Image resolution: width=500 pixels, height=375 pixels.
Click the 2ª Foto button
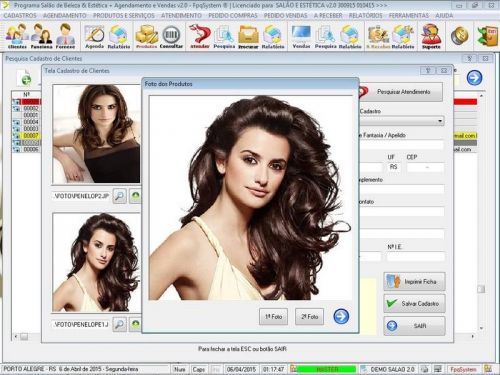tap(310, 316)
